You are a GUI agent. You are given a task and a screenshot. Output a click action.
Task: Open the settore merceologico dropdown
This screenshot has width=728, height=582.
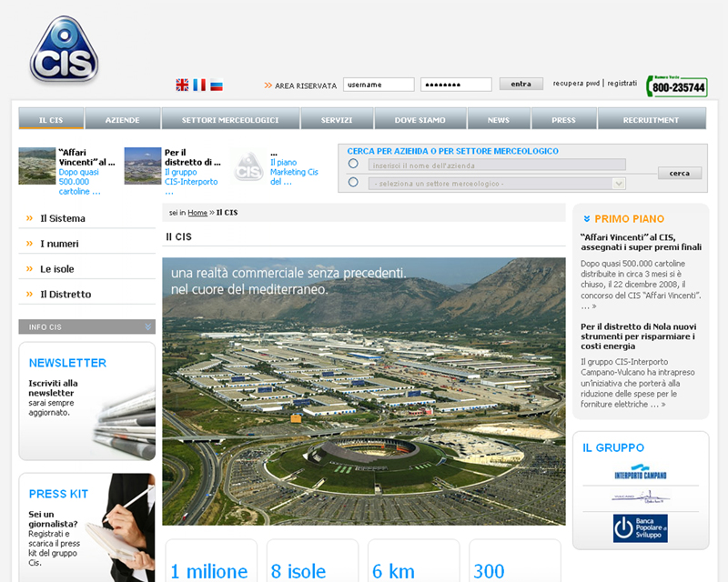coord(497,184)
